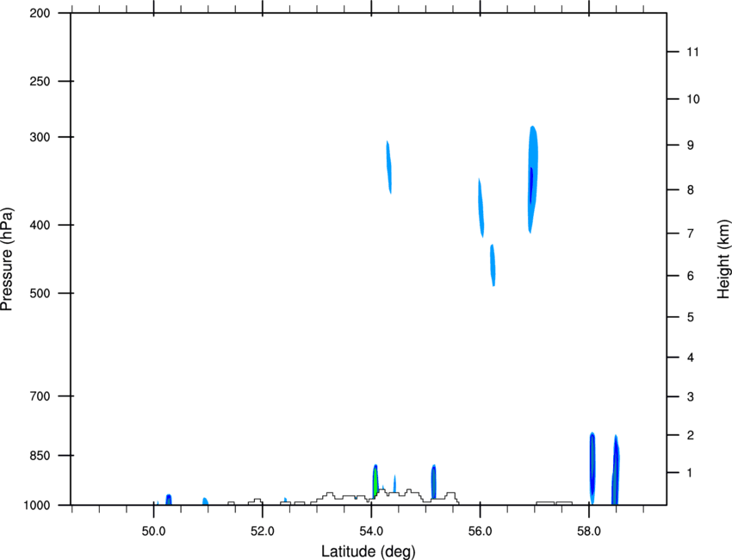Click the blue column near 58.5 degrees
Screen dimensions: 732x560
pos(615,470)
